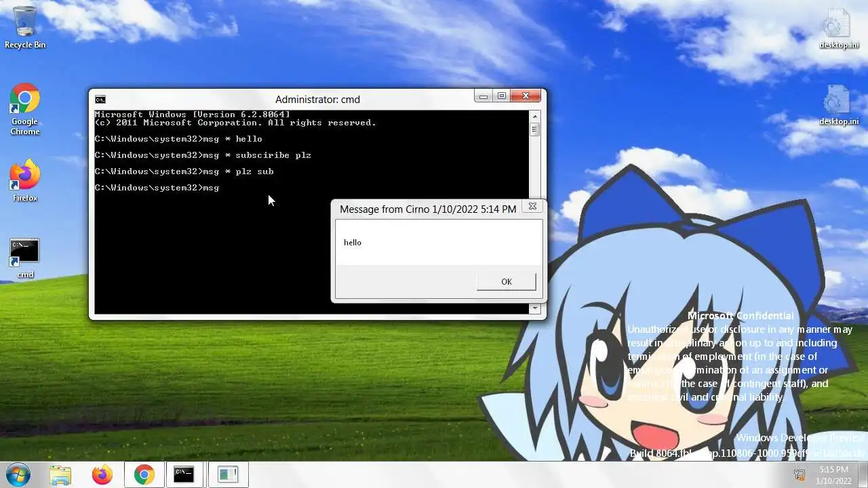The image size is (868, 488).
Task: Launch Firefox from the taskbar
Action: [x=102, y=474]
